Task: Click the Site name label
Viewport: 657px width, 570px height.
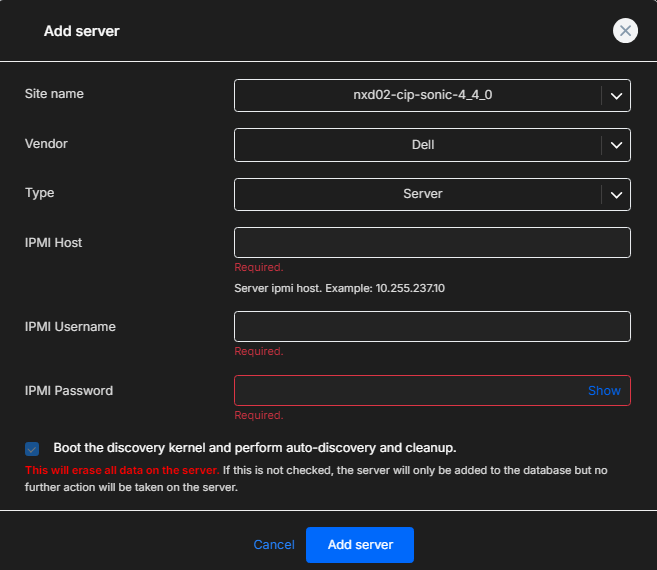Action: (x=54, y=94)
